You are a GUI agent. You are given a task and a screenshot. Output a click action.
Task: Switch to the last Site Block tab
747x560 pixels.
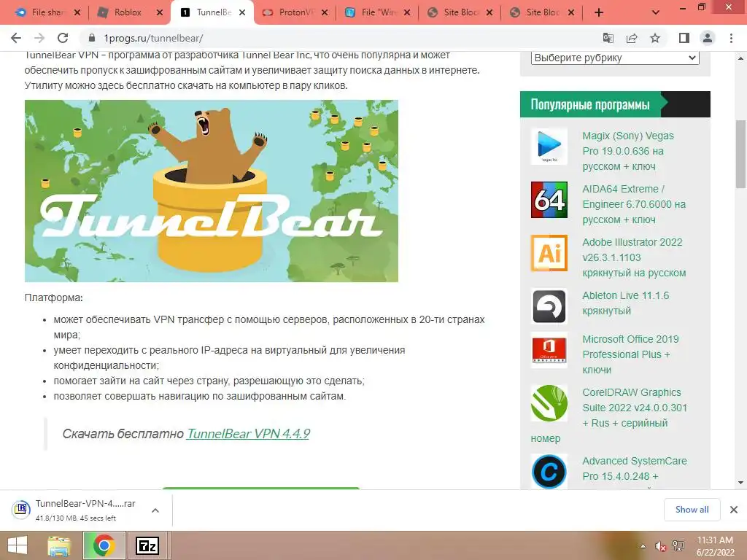coord(542,13)
